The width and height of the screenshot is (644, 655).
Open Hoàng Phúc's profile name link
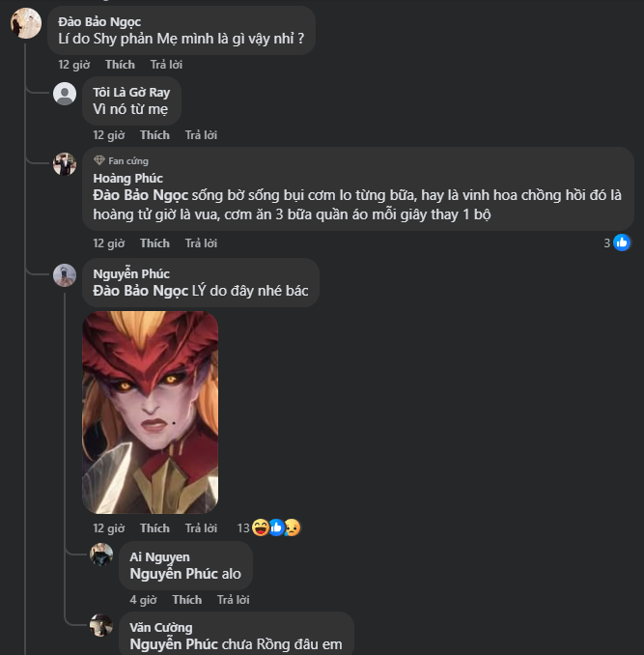tap(127, 179)
